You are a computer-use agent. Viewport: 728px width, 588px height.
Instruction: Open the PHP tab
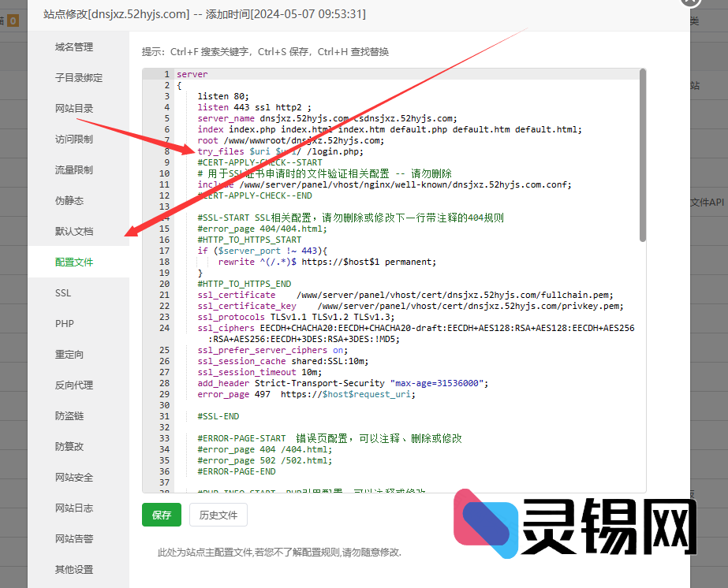pyautogui.click(x=65, y=323)
